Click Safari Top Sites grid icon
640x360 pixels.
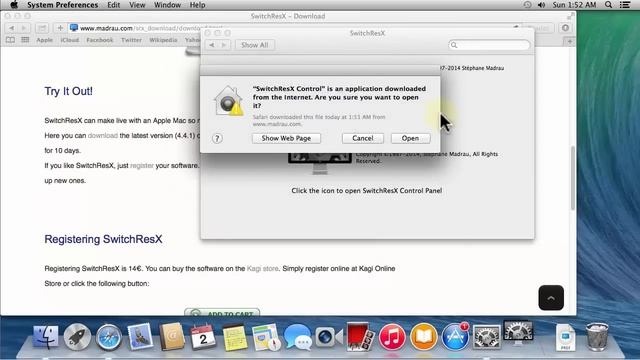(x=25, y=40)
